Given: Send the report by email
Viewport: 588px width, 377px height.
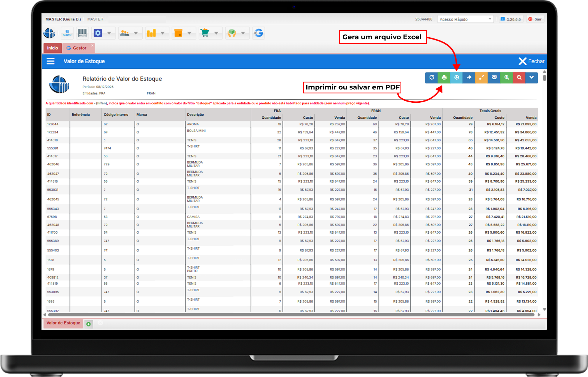Looking at the screenshot, I should pyautogui.click(x=494, y=78).
